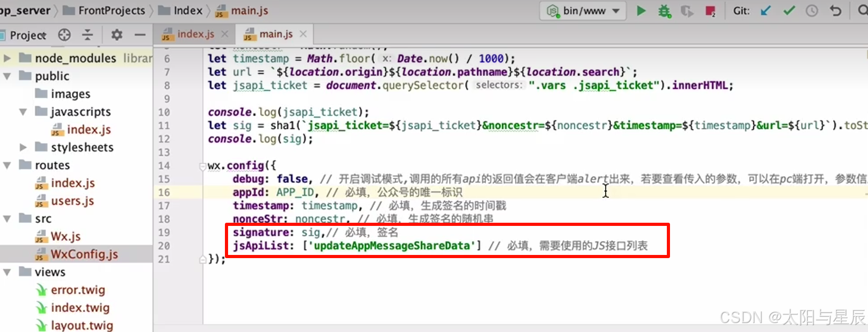Update project from Git (blue arrow)
Viewport: 868px width, 332px height.
pyautogui.click(x=766, y=11)
